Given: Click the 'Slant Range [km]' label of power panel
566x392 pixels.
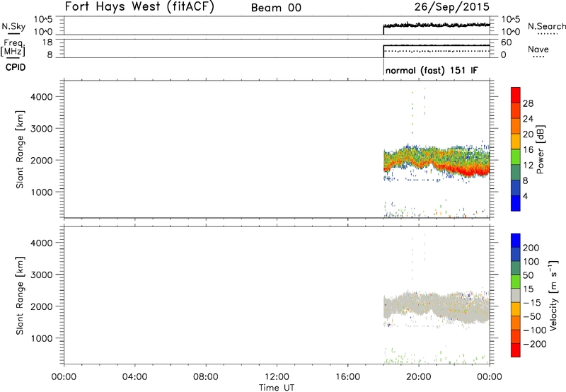Looking at the screenshot, I should pyautogui.click(x=20, y=149).
